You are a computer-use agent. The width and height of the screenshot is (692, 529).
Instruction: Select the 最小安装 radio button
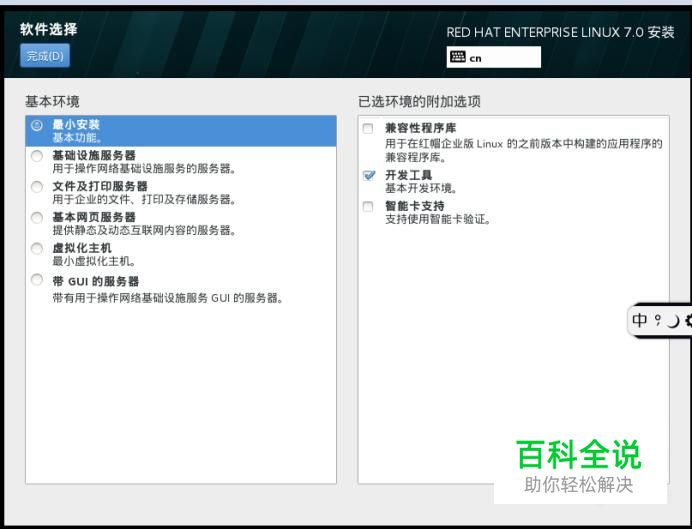[x=37, y=125]
